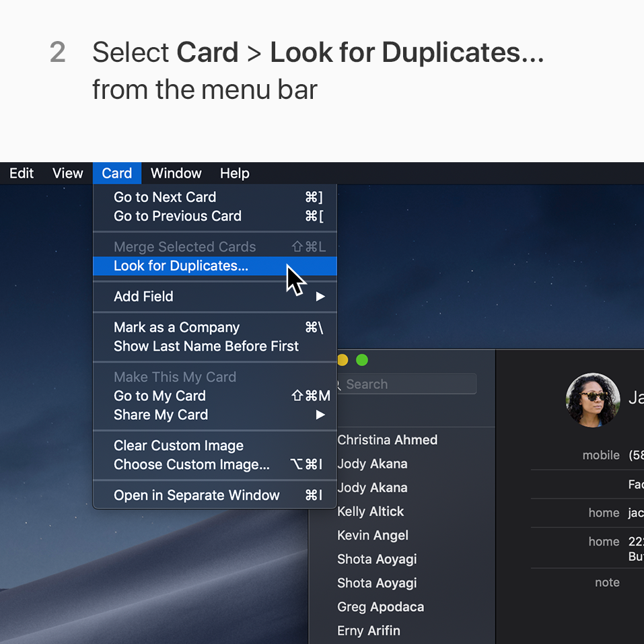Choose Go to My Card

[215, 396]
